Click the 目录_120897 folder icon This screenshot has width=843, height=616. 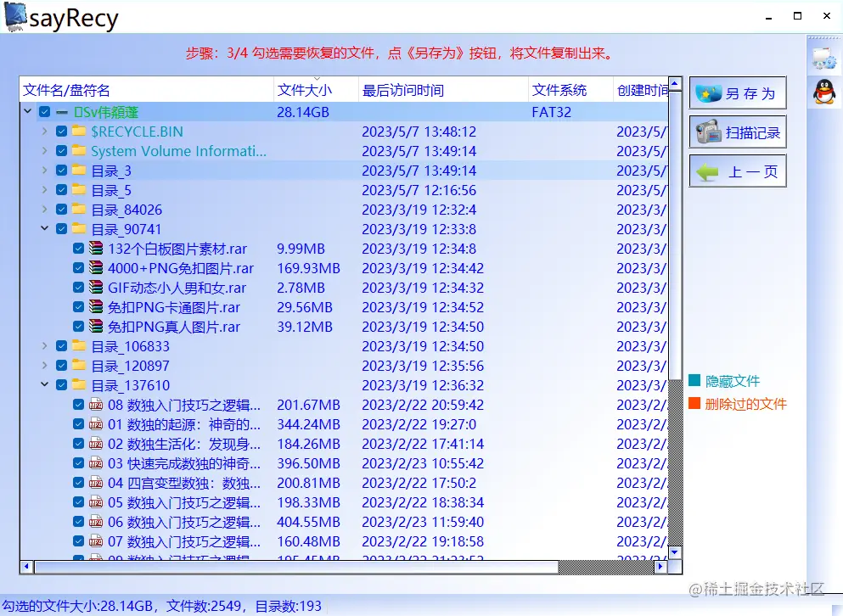click(x=79, y=366)
